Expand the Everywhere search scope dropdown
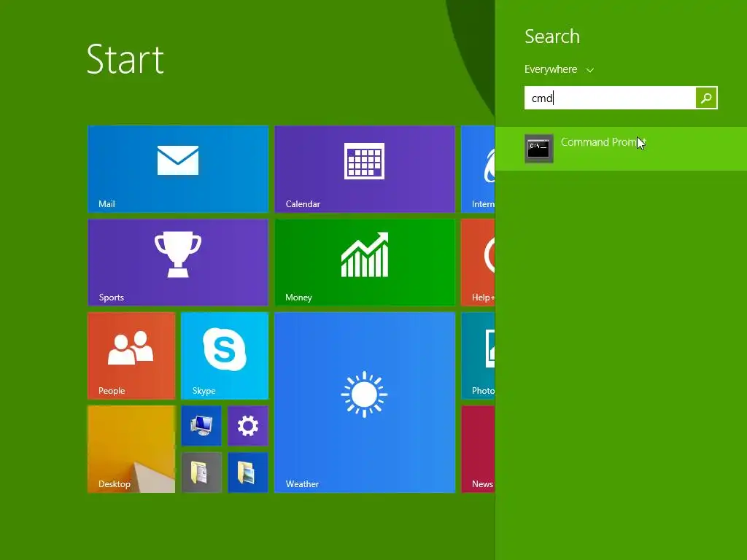Viewport: 747px width, 560px height. click(560, 69)
